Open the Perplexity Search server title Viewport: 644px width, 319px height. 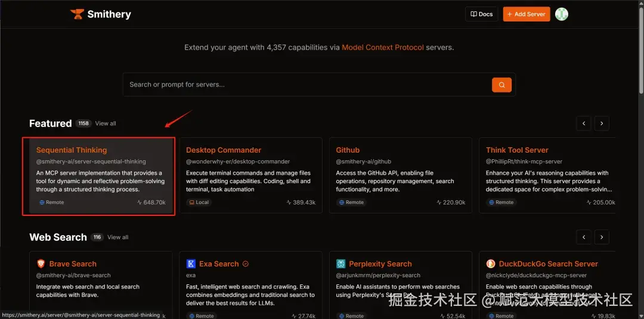pyautogui.click(x=380, y=264)
